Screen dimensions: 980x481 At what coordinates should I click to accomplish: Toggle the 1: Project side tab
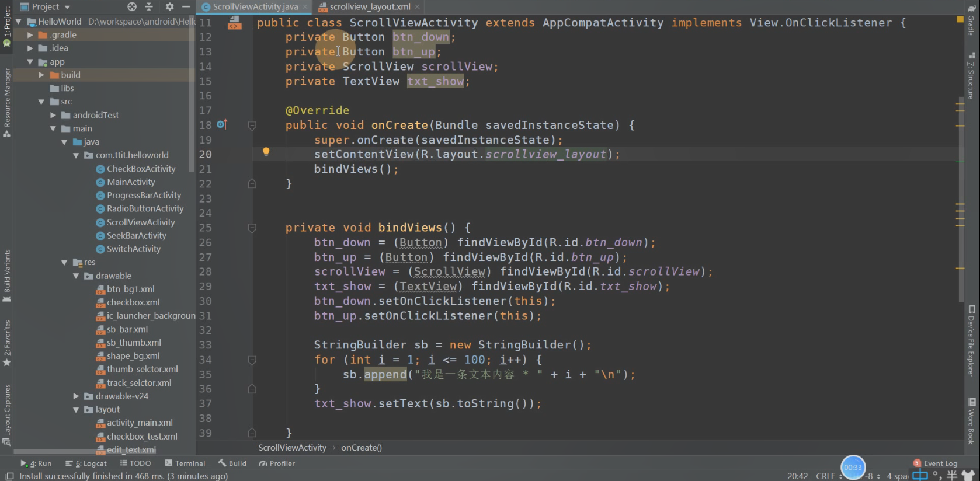(x=7, y=27)
